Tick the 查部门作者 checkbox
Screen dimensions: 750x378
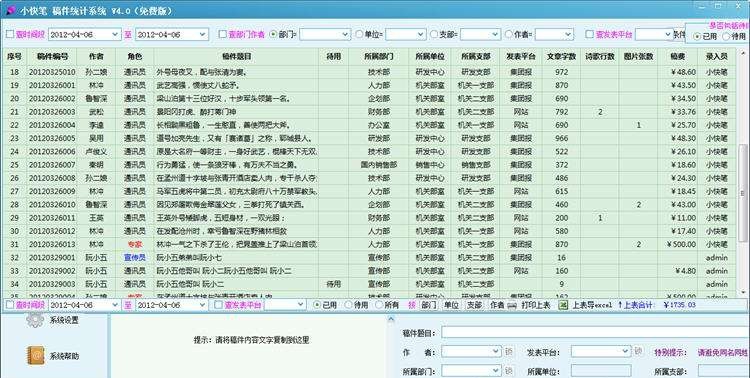pyautogui.click(x=222, y=34)
